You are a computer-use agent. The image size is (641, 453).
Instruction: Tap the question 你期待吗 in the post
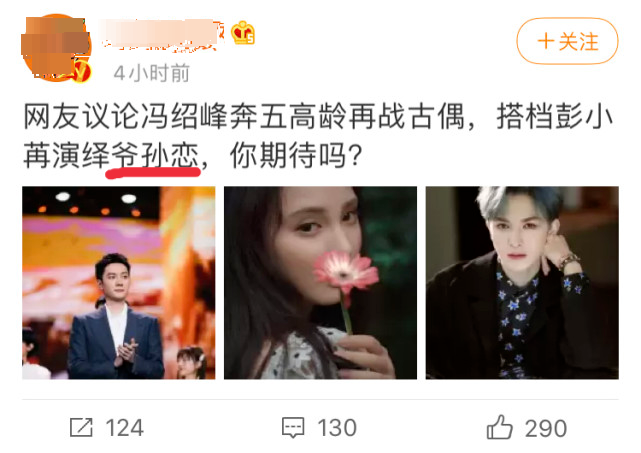296,155
